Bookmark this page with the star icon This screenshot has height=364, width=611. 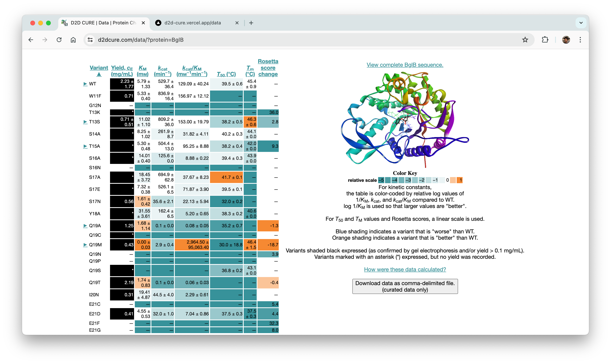point(525,40)
